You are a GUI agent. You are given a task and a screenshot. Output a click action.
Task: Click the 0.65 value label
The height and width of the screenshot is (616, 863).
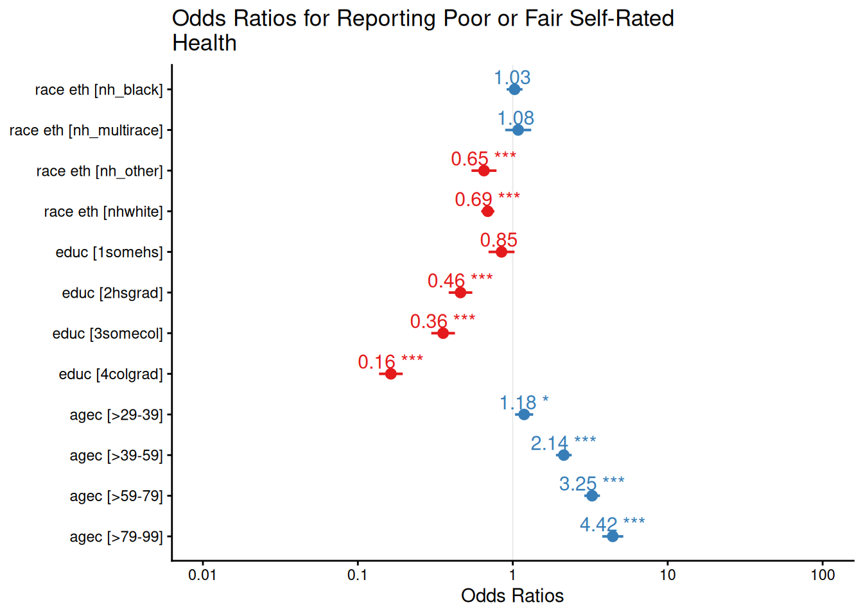(469, 158)
